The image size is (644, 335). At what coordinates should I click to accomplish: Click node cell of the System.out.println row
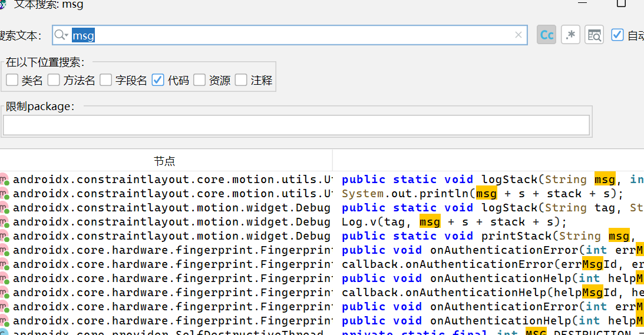click(x=166, y=194)
